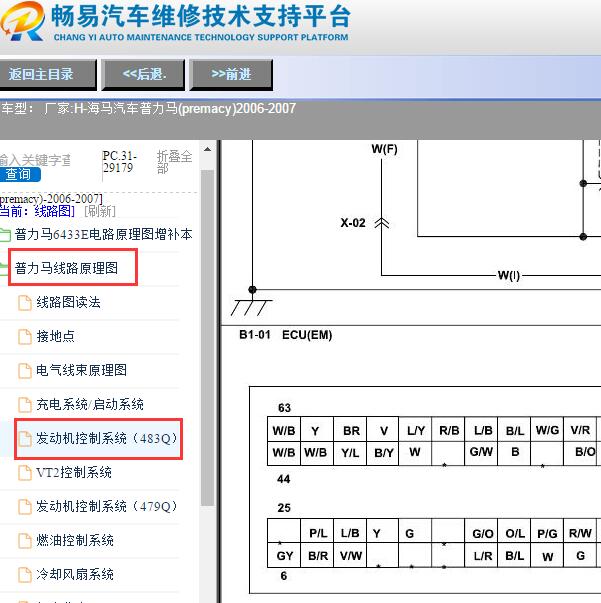Open the 燃油控制系统 document
The height and width of the screenshot is (603, 601).
tap(75, 540)
